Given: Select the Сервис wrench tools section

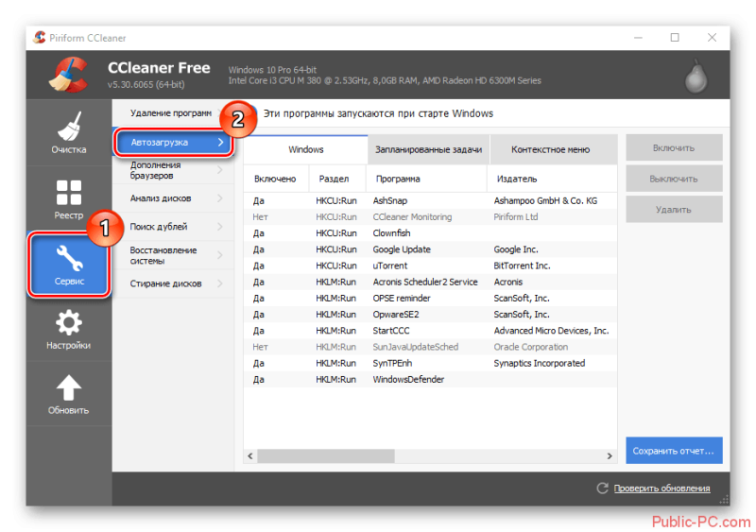Looking at the screenshot, I should tap(69, 265).
